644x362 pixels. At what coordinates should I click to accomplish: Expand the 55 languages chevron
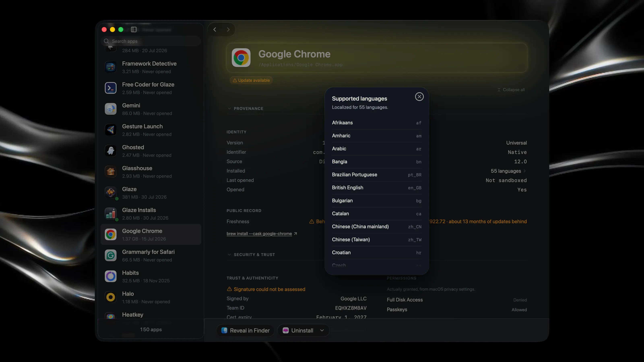(x=524, y=171)
